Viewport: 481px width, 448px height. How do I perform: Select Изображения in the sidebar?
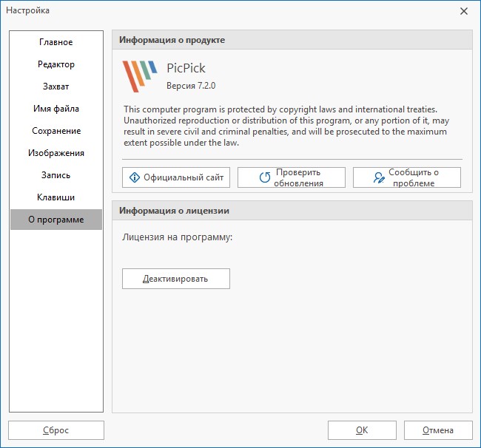coord(56,153)
